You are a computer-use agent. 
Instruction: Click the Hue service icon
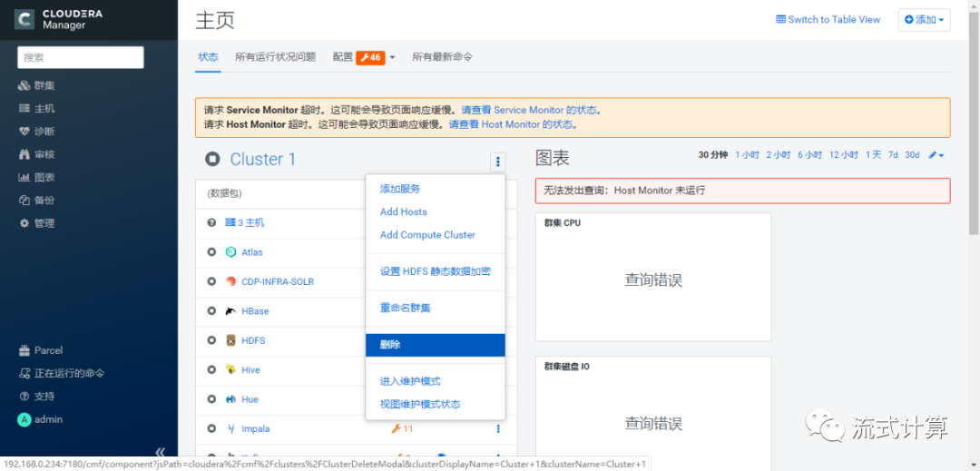230,399
